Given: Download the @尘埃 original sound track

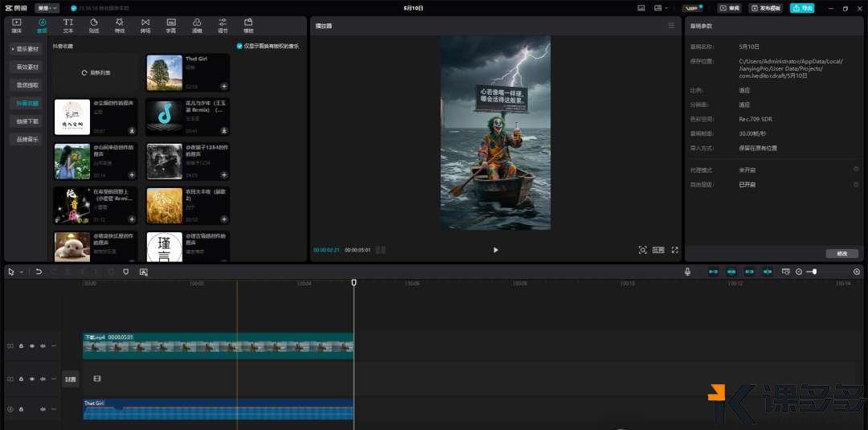Looking at the screenshot, I should pos(133,130).
